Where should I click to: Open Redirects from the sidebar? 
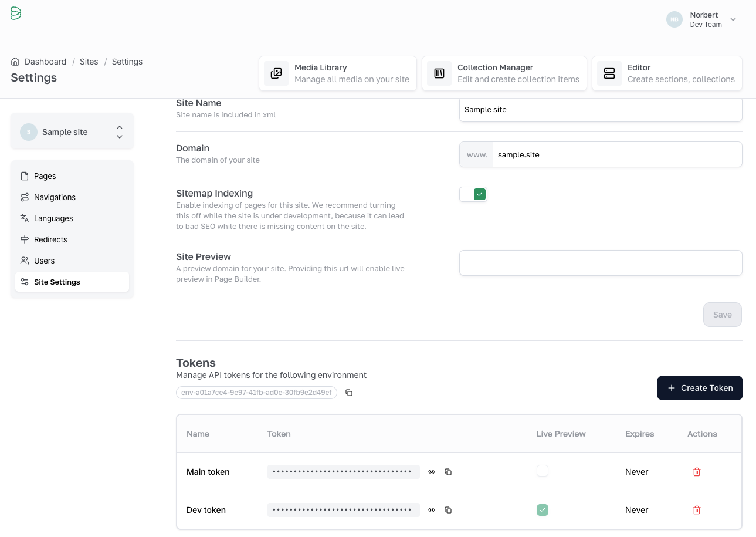point(50,239)
